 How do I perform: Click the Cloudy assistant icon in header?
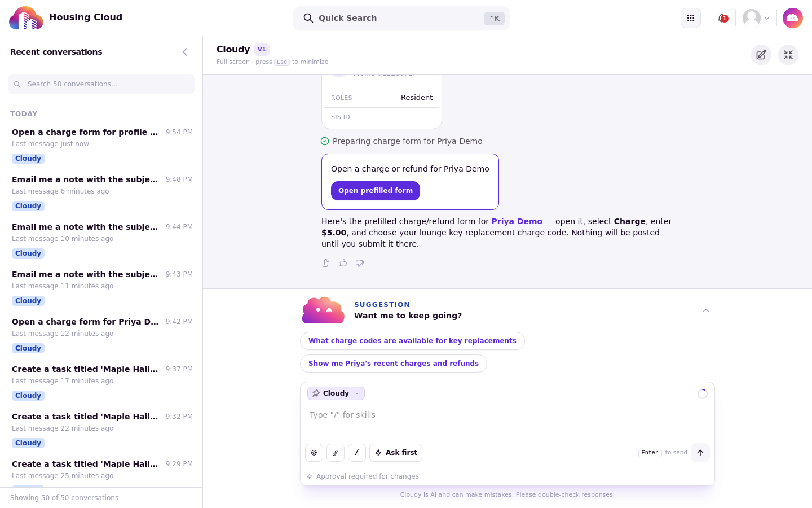coord(793,18)
